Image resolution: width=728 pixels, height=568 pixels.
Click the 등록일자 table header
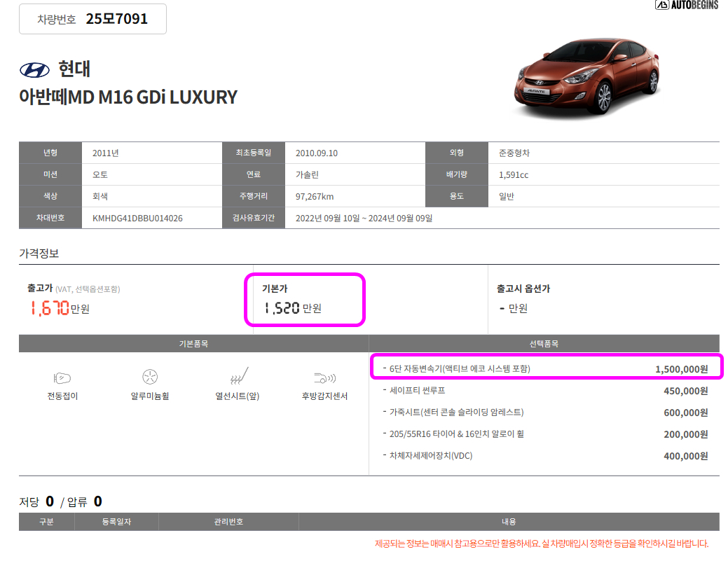coord(116,522)
